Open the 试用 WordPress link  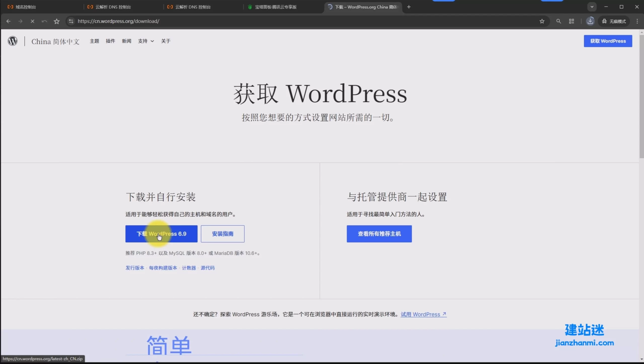click(423, 314)
